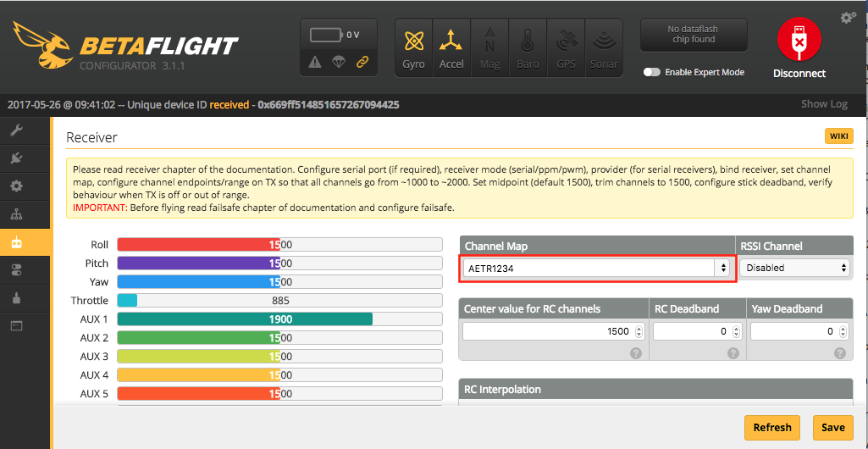Click the No dataflash chip found panel
This screenshot has width=868, height=449.
click(694, 35)
